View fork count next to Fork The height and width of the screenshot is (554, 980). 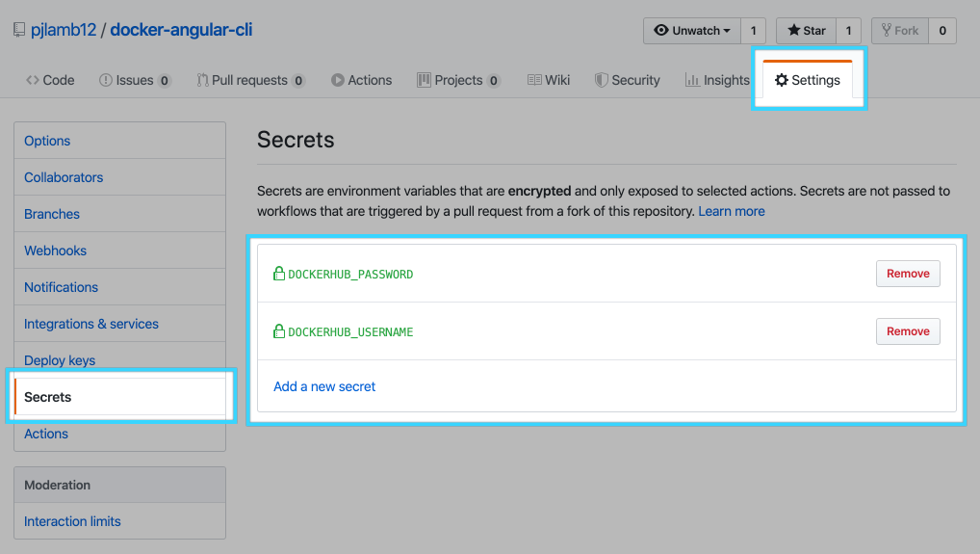pyautogui.click(x=942, y=31)
